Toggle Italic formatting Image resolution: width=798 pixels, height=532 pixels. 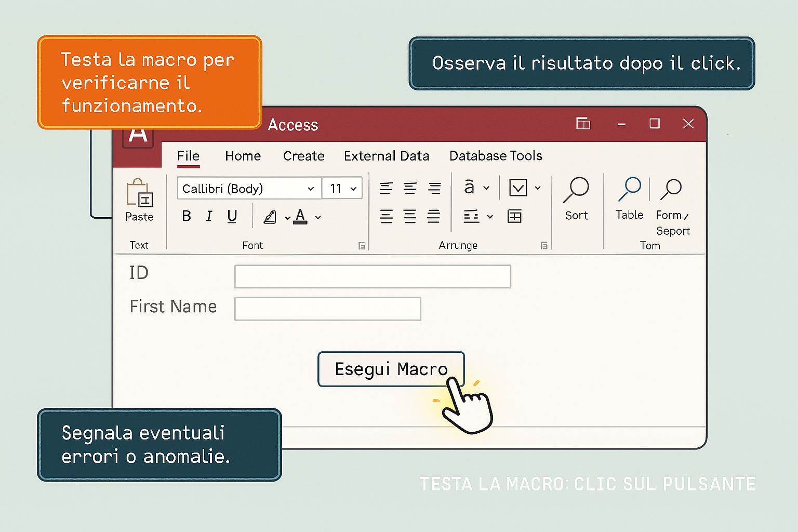[209, 216]
